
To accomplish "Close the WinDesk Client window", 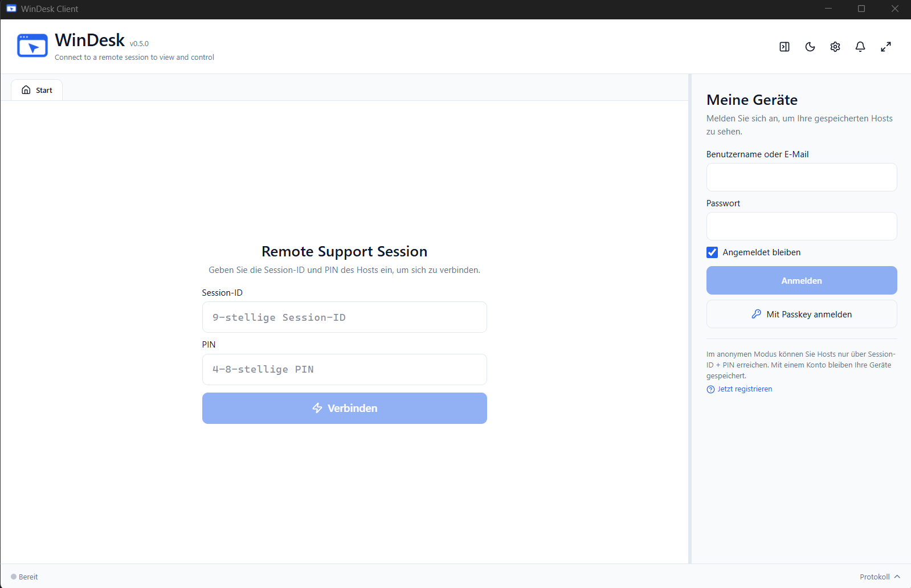I will pos(894,9).
